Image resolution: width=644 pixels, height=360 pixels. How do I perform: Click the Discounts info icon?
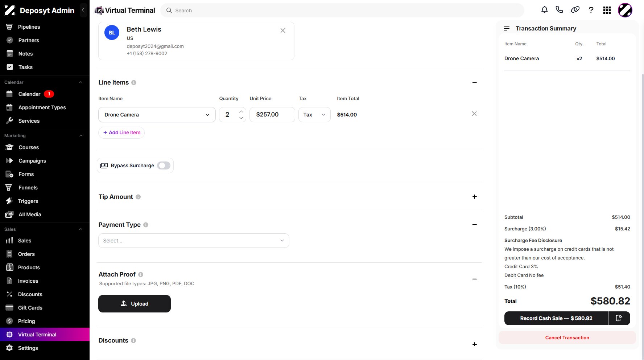coord(133,341)
